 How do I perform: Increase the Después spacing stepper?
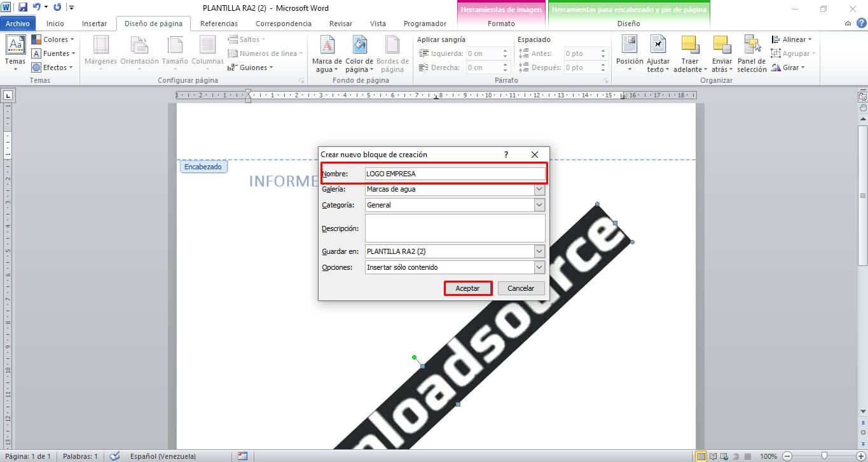[603, 65]
